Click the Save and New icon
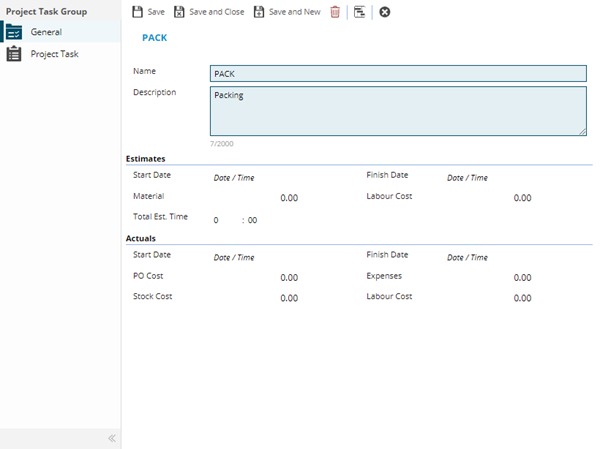 click(x=259, y=12)
